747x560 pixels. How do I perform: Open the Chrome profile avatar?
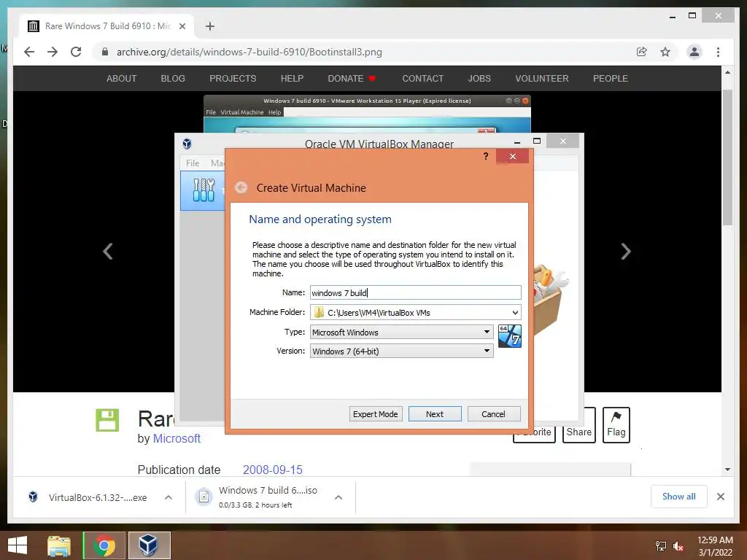(694, 52)
